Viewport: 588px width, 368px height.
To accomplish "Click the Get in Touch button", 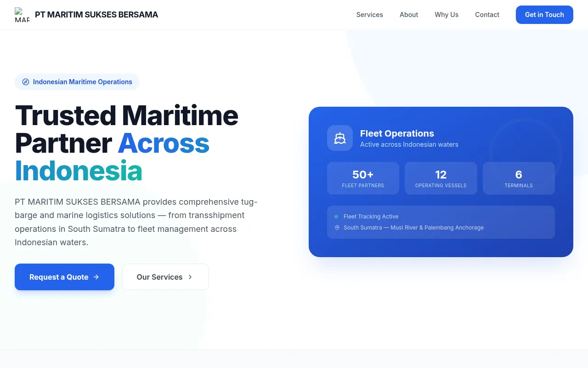I will (x=544, y=15).
